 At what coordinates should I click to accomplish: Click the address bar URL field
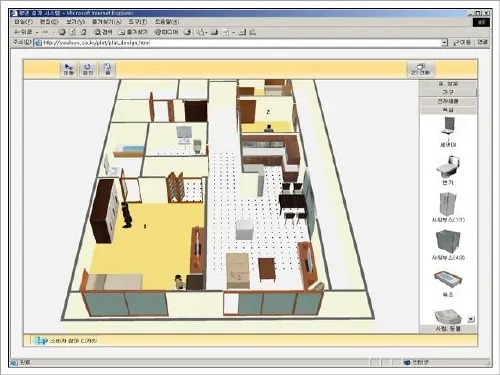[238, 43]
